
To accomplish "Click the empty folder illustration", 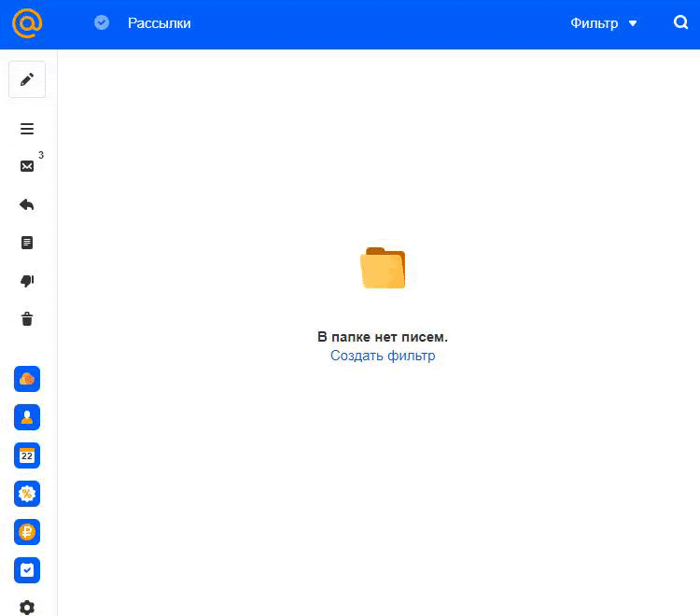I will pos(383,267).
